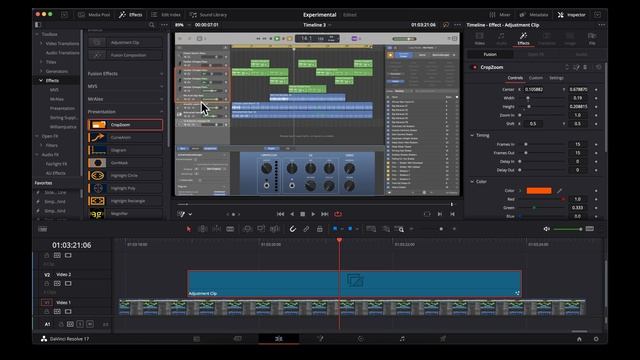Switch to the Edit page icon

279,339
